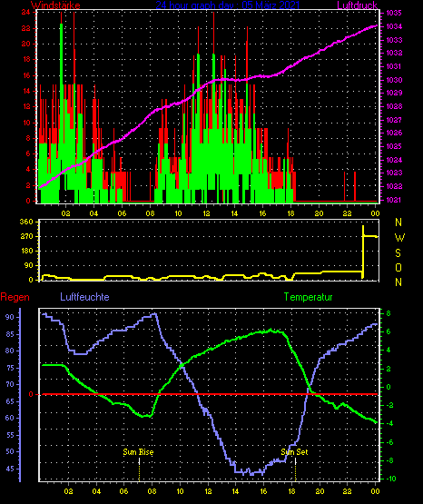Click the -10 value on temperature axis

point(390,479)
